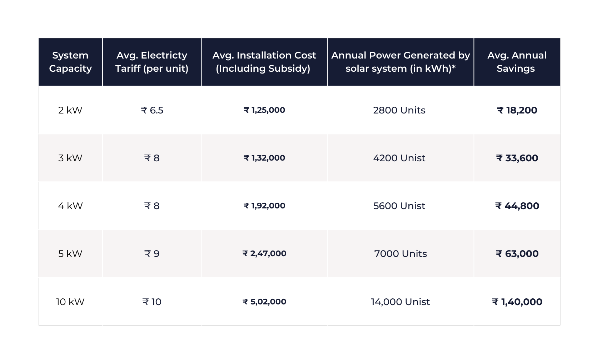Viewport: 607px width, 364px height.
Task: Select the 2 kW capacity cell
Action: point(70,110)
